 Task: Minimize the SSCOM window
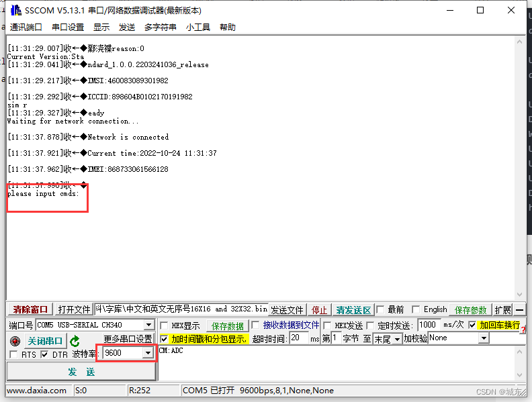click(x=450, y=10)
